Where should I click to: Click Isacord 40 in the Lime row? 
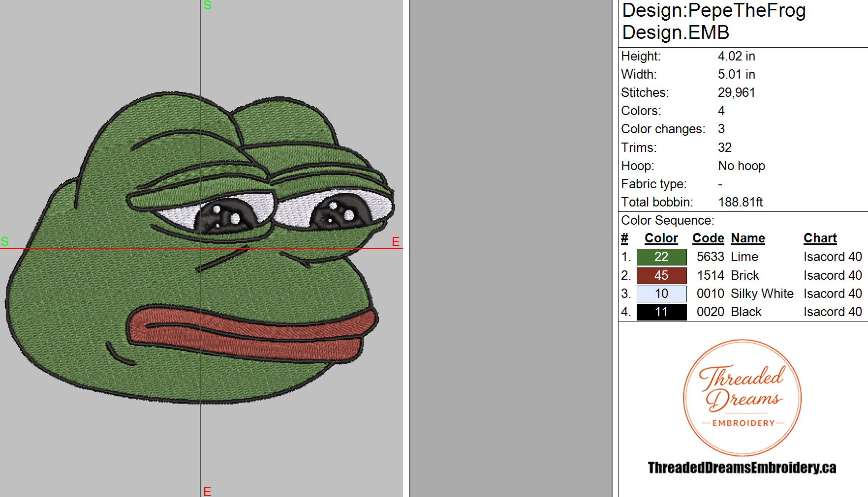(x=833, y=257)
